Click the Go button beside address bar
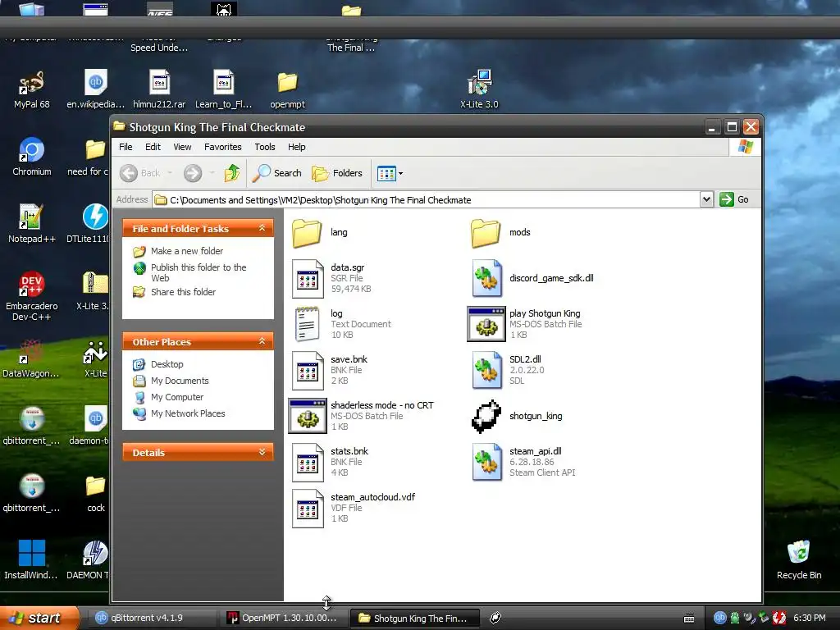Screen dimensions: 840x630 (x=734, y=200)
